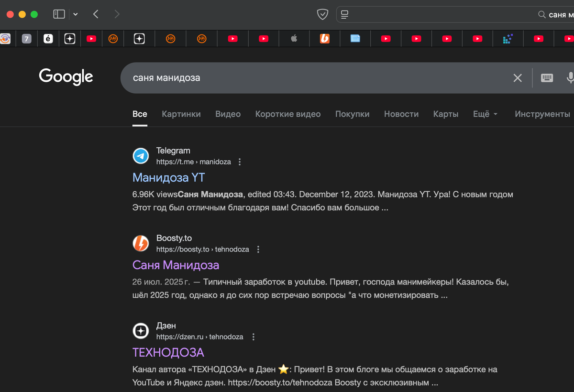Start voice search with microphone icon
The image size is (574, 392).
pyautogui.click(x=570, y=77)
